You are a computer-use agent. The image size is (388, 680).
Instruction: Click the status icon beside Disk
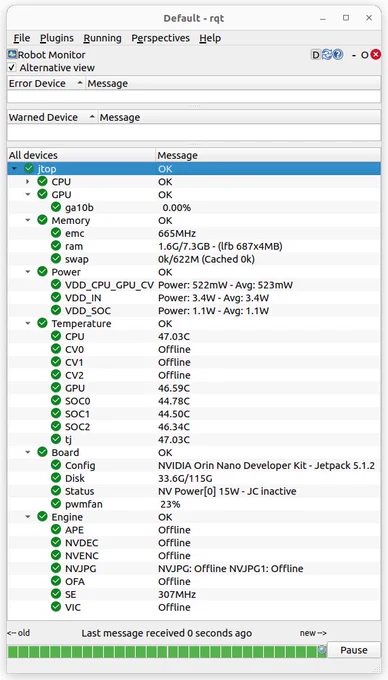(x=56, y=478)
